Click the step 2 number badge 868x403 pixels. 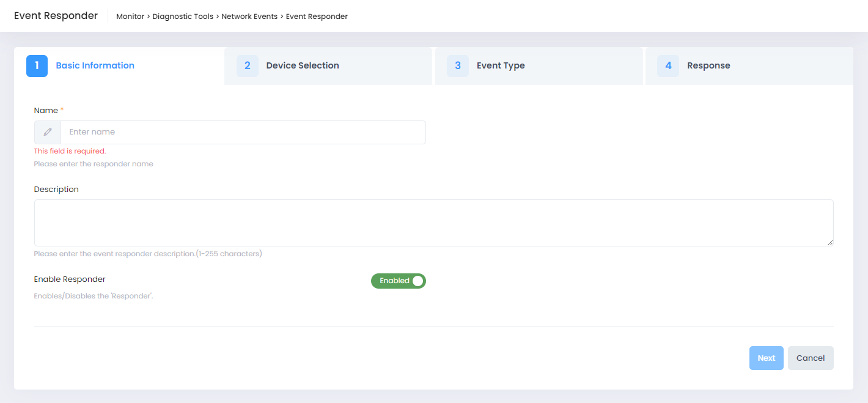tap(247, 66)
